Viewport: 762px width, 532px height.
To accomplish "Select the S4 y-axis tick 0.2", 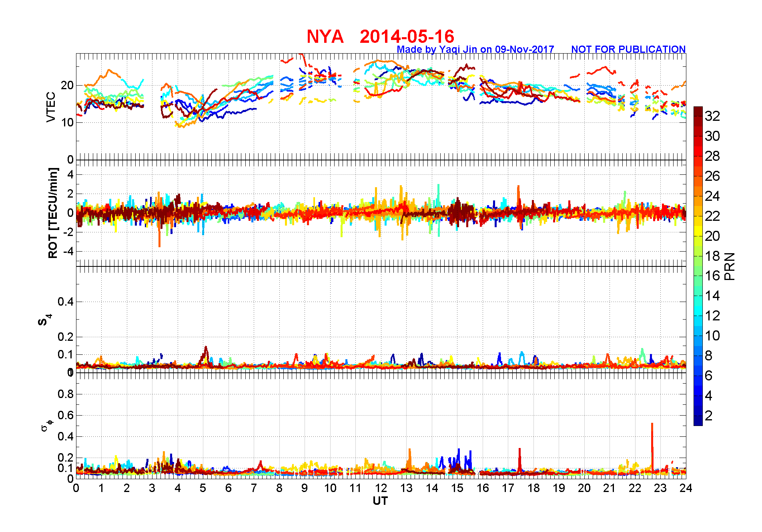I will click(66, 337).
